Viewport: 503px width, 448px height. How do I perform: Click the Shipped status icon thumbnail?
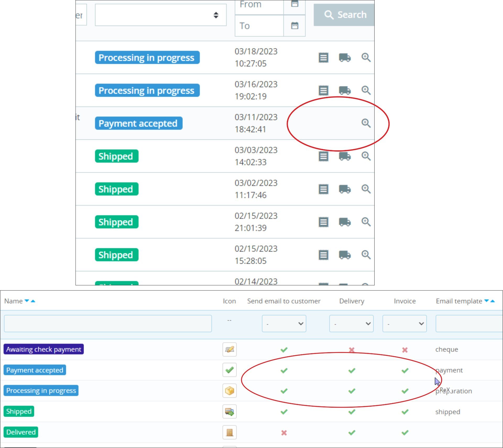[229, 412]
